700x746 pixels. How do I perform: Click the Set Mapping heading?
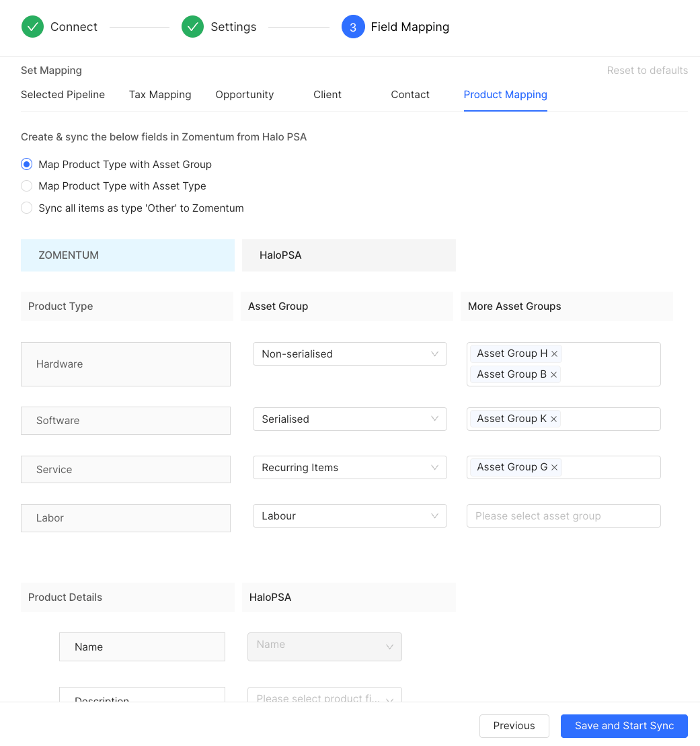pos(51,71)
